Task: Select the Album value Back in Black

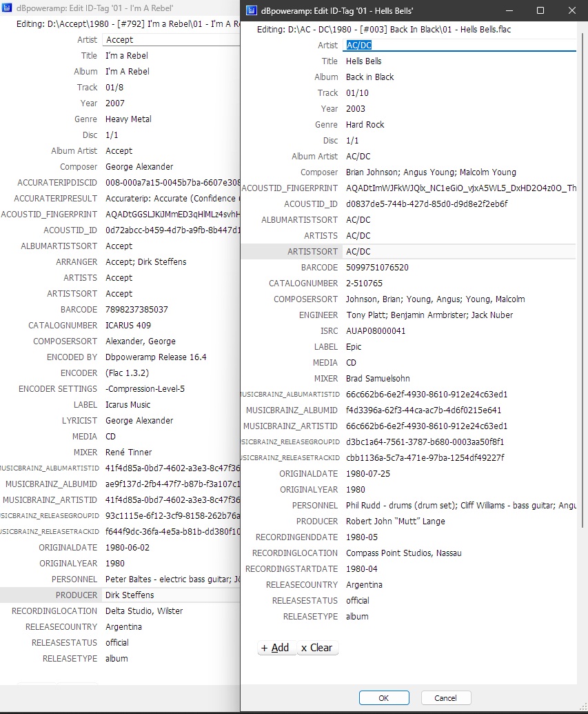Action: pyautogui.click(x=369, y=77)
